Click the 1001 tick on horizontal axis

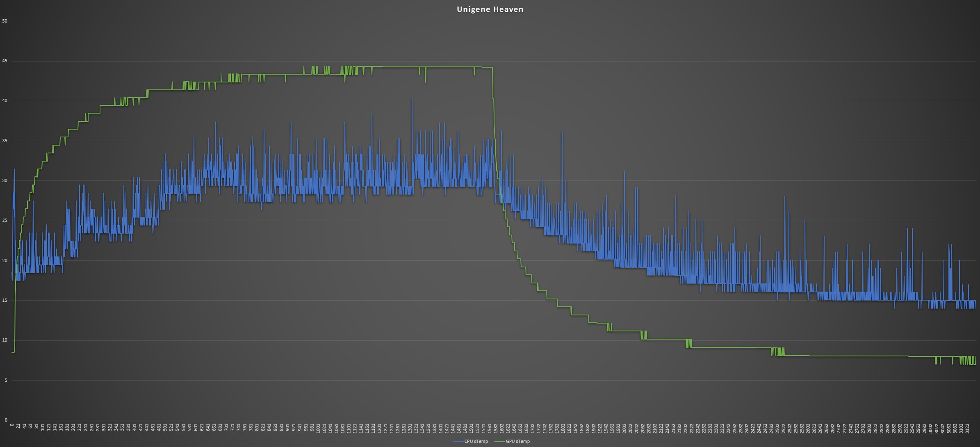(x=318, y=429)
